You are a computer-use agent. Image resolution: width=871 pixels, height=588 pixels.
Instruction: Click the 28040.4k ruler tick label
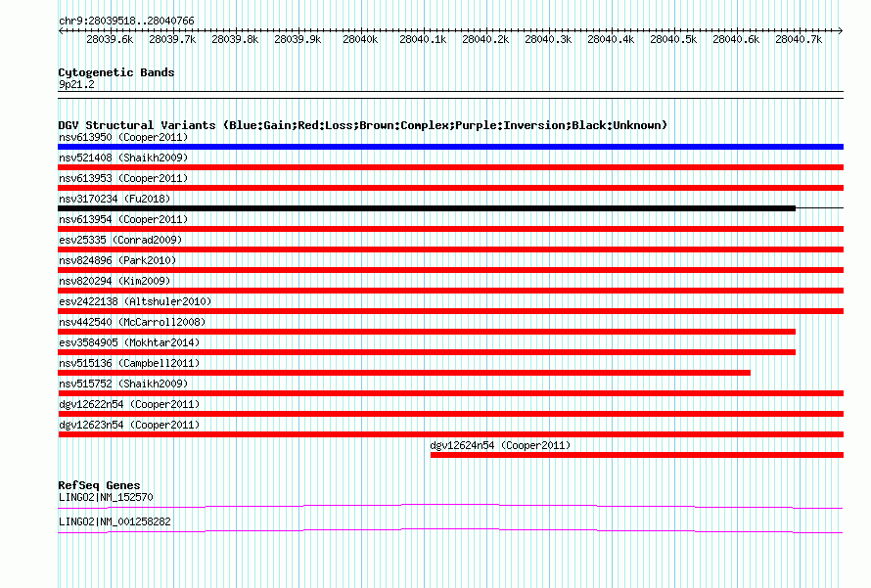coord(611,39)
